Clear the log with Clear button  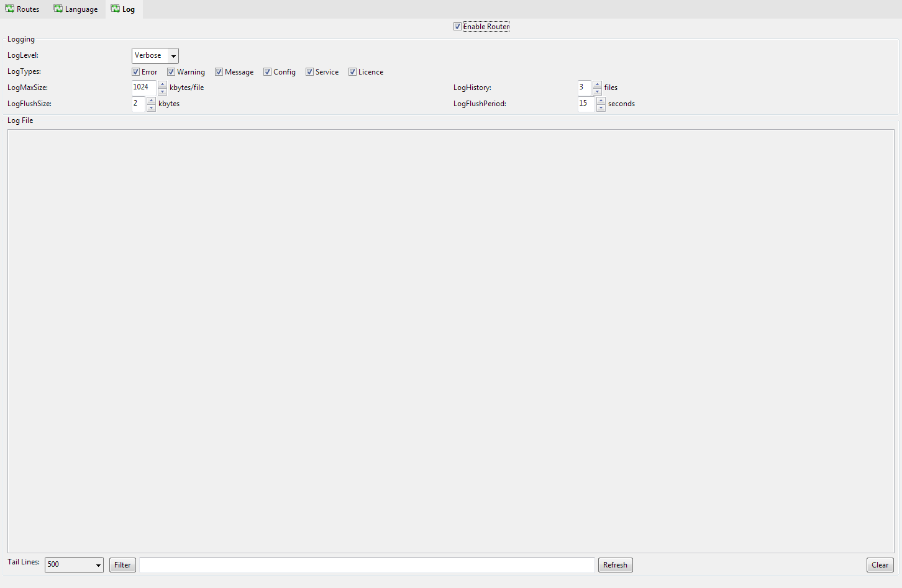tap(880, 565)
